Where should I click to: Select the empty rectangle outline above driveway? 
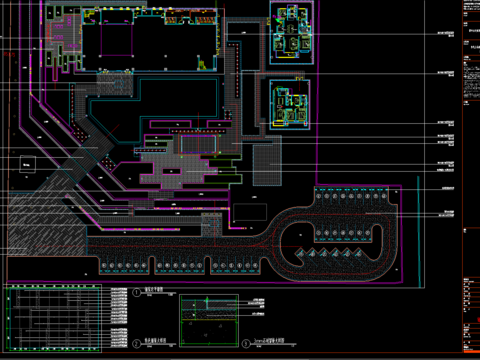point(250,212)
